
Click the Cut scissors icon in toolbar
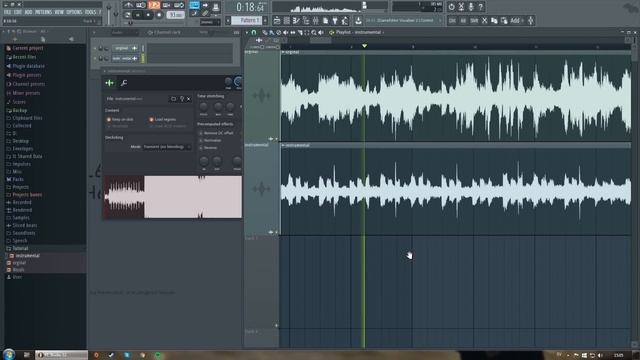pos(484,20)
